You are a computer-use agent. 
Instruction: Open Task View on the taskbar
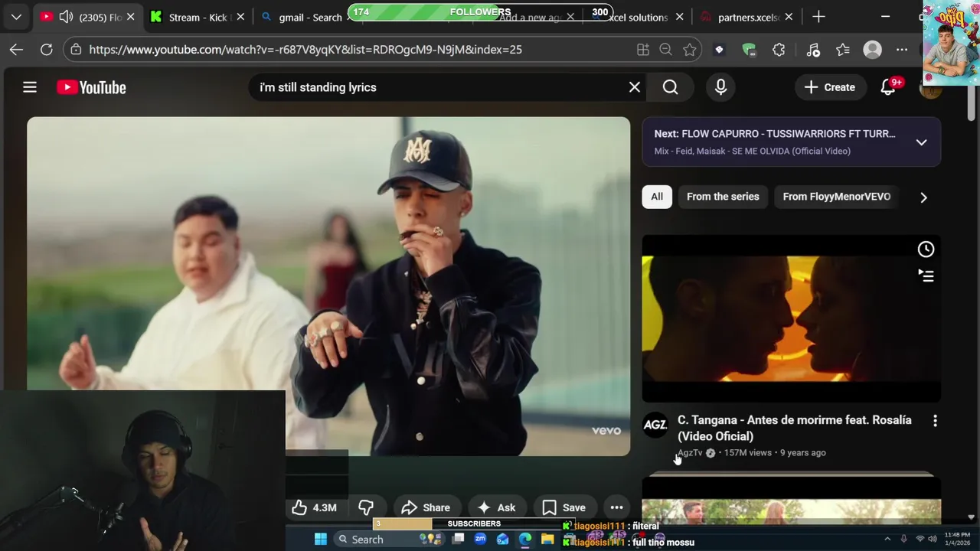[x=458, y=539]
